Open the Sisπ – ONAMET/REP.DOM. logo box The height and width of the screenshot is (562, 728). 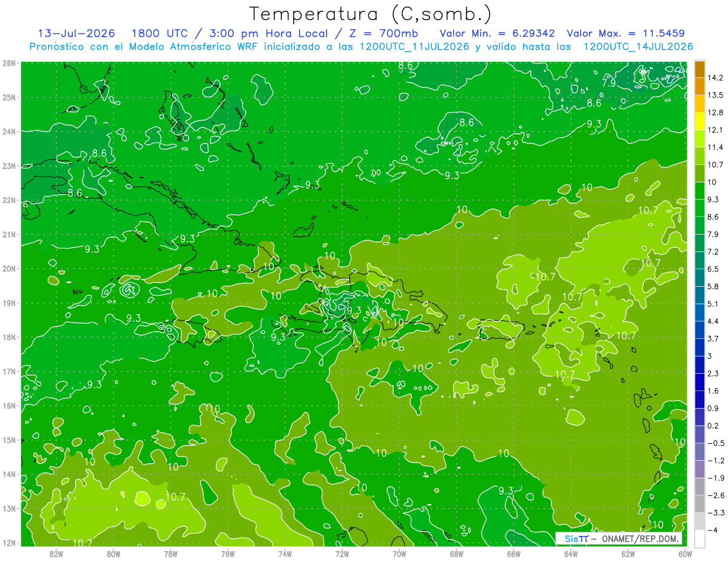click(x=619, y=538)
